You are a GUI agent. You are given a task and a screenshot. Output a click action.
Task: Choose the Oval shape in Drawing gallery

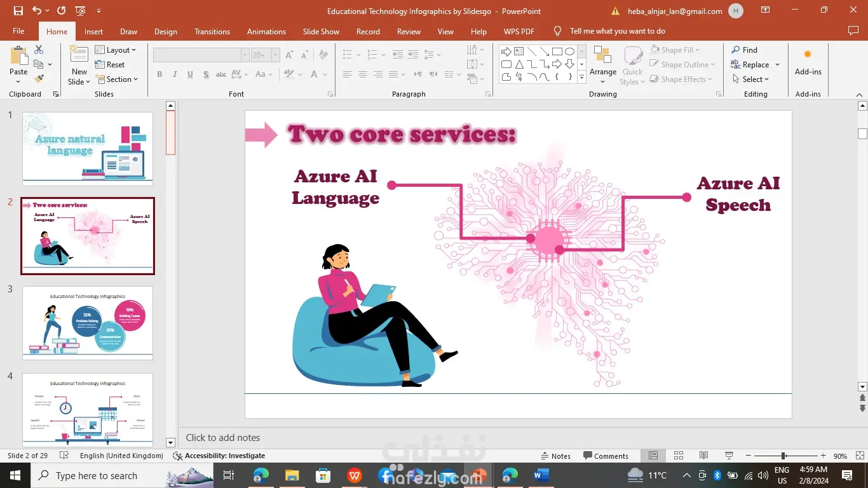[569, 51]
